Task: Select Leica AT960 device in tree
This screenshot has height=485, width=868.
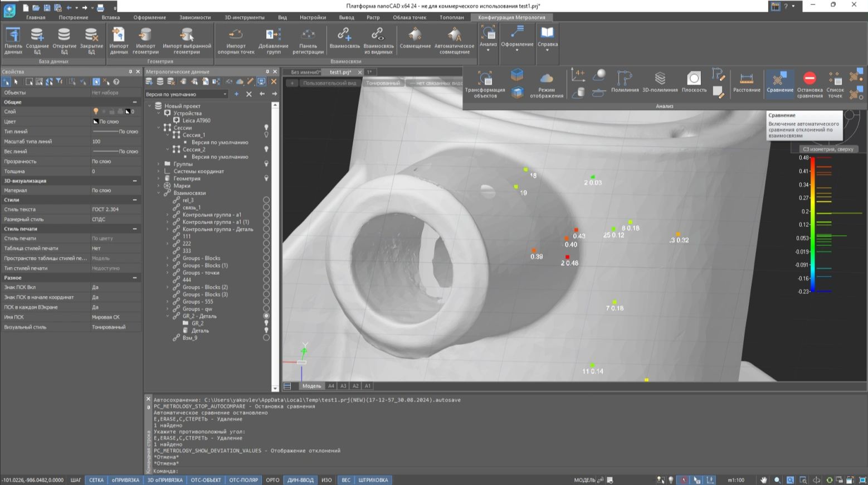Action: pyautogui.click(x=196, y=120)
